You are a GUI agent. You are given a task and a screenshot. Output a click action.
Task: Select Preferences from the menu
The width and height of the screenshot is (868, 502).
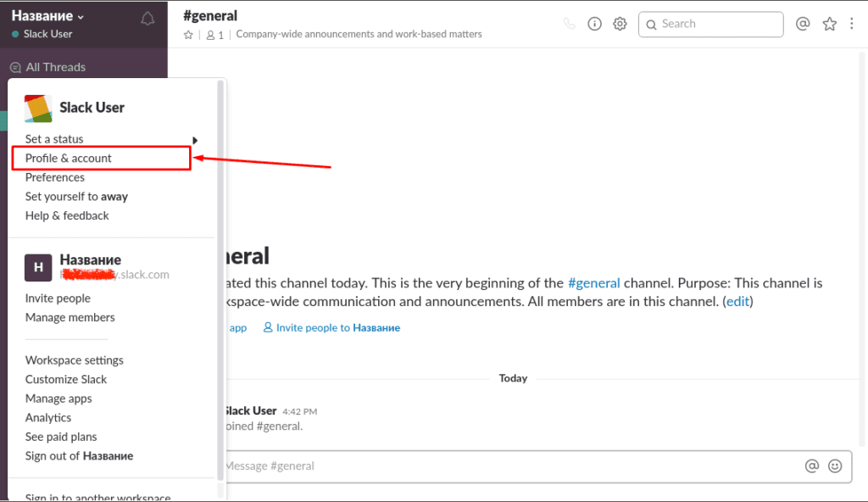tap(55, 177)
